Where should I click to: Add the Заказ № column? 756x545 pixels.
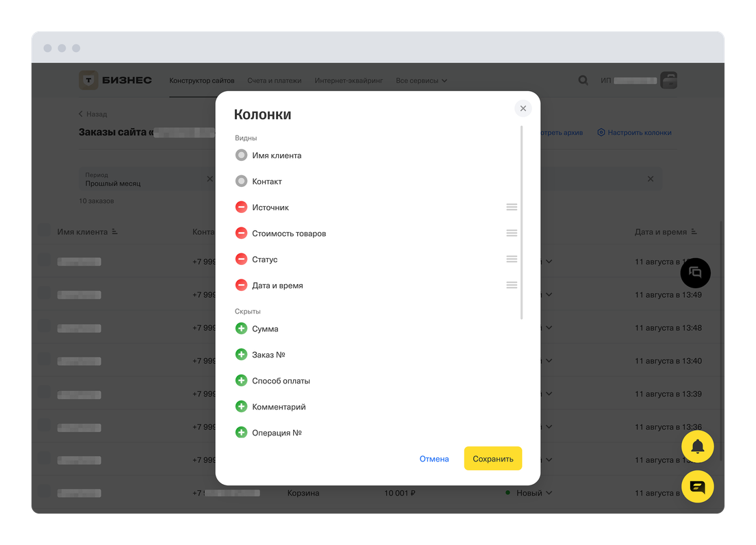click(241, 355)
